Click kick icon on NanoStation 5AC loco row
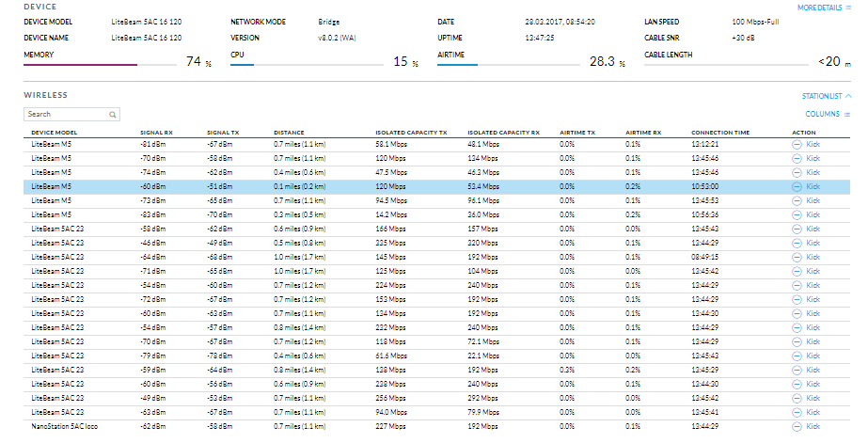868x443 pixels. click(797, 426)
